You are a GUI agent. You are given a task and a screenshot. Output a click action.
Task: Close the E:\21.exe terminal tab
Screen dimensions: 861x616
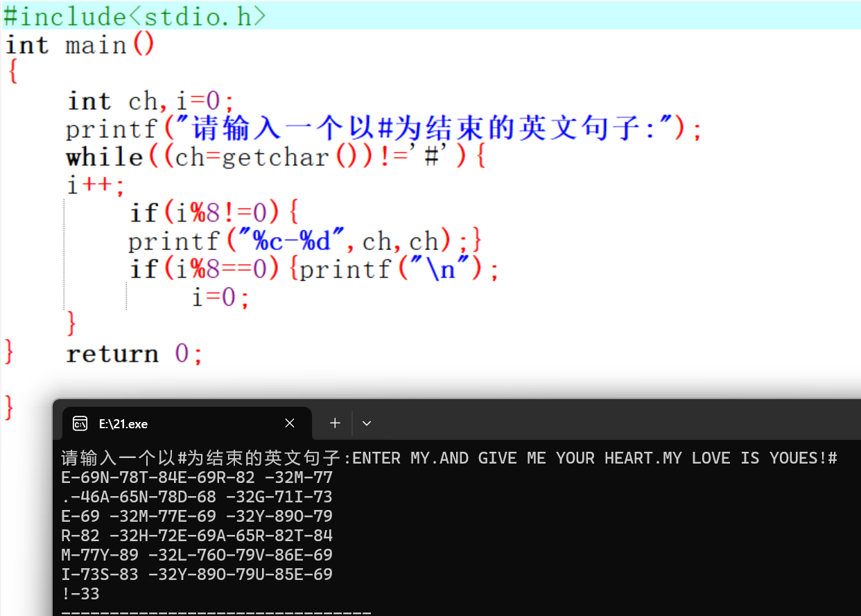(290, 423)
